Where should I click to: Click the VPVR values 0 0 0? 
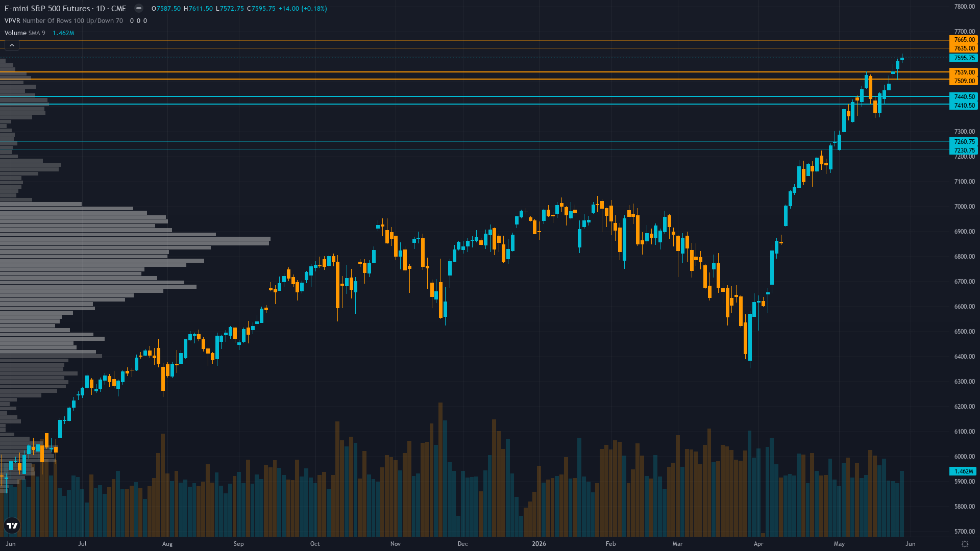click(138, 21)
